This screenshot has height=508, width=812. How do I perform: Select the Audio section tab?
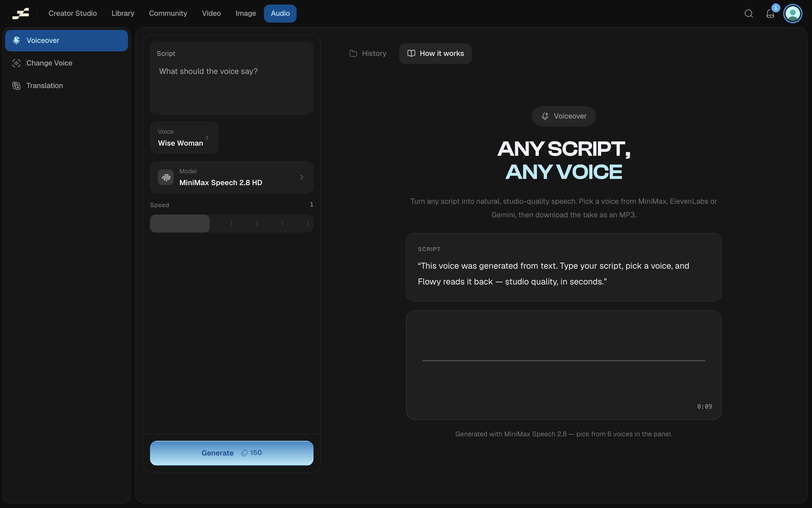(280, 14)
